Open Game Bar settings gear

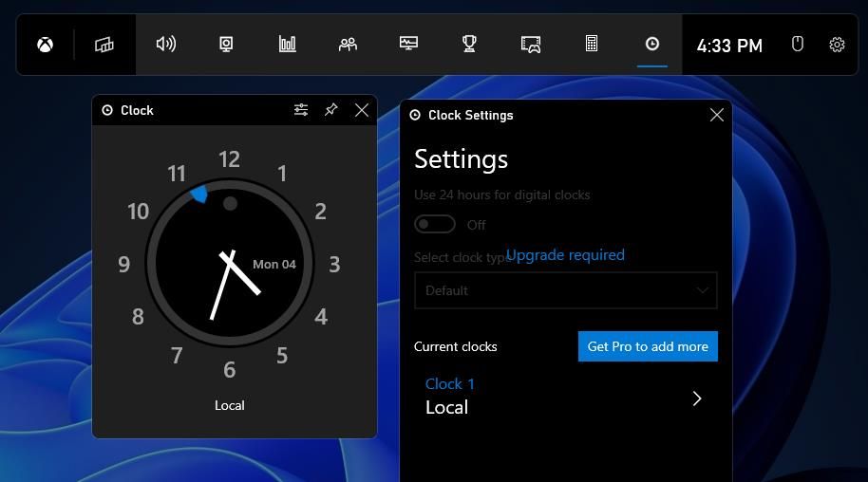[837, 45]
